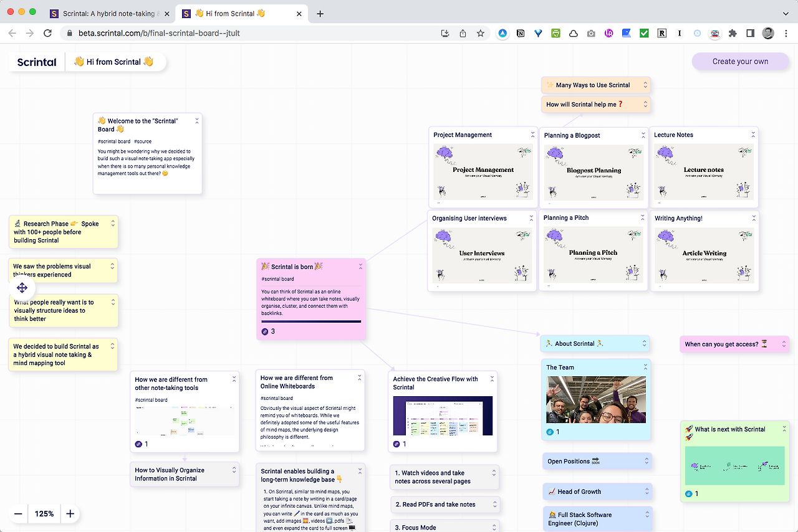
Task: Expand the Full Stack Software Engineer card
Action: [x=647, y=515]
